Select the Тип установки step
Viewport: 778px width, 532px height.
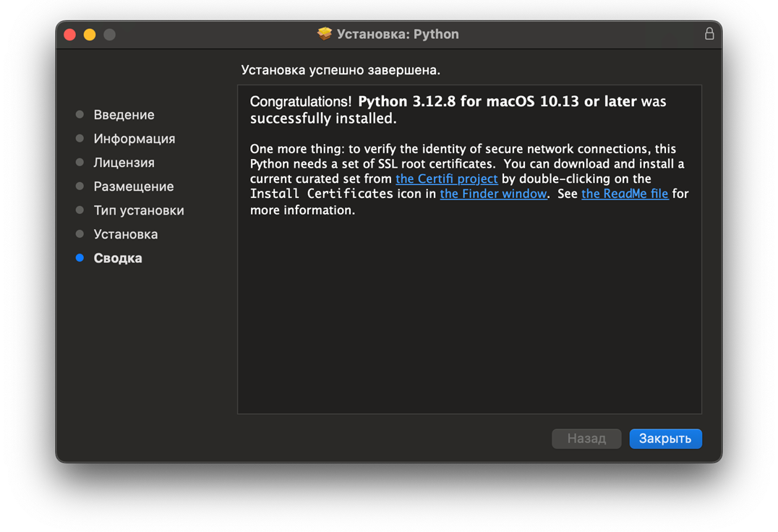tap(139, 210)
